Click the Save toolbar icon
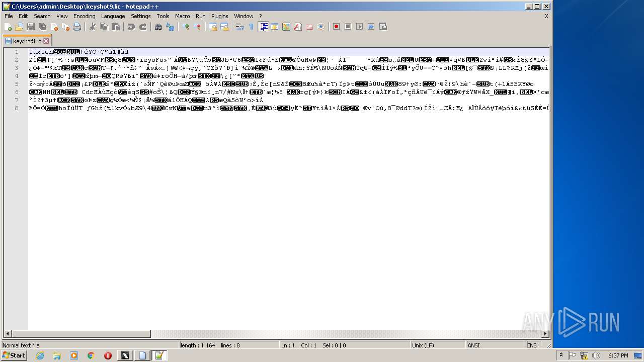Image resolution: width=644 pixels, height=362 pixels. tap(31, 27)
